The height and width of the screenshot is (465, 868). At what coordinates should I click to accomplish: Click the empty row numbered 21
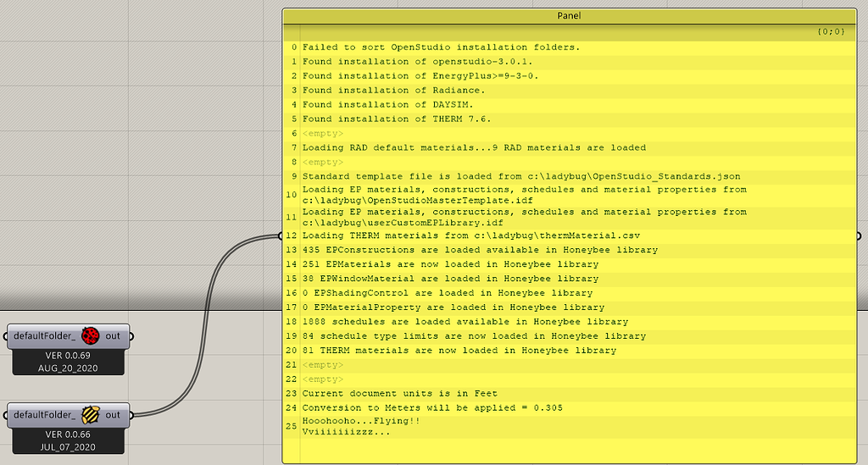pyautogui.click(x=570, y=365)
